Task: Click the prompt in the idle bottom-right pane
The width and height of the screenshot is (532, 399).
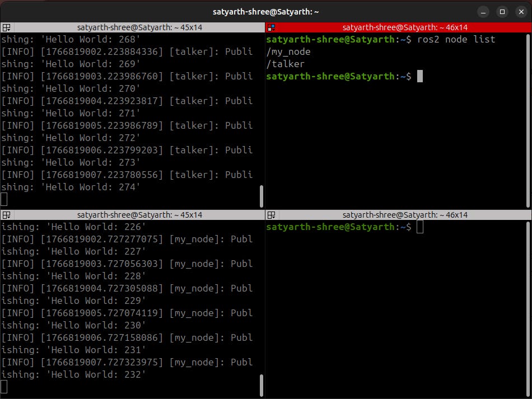Action: click(x=338, y=227)
